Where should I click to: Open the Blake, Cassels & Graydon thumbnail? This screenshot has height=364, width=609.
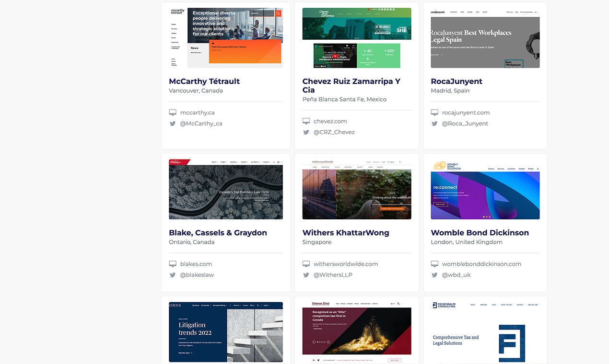point(226,189)
